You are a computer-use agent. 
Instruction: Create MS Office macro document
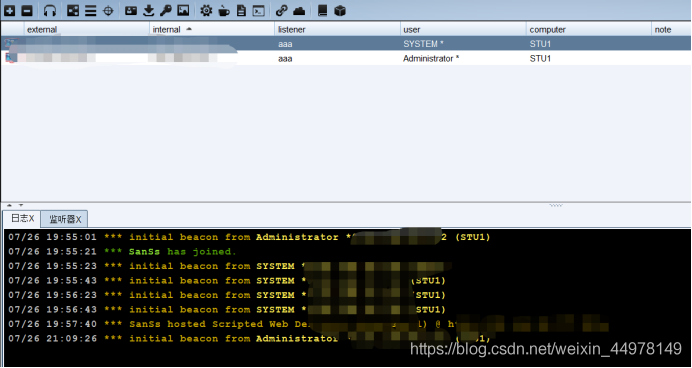[241, 11]
